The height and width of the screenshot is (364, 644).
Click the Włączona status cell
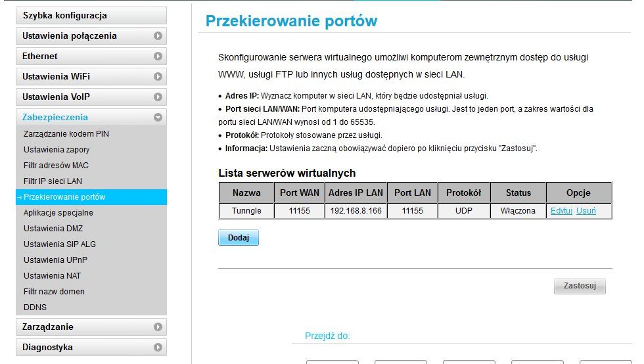(518, 211)
